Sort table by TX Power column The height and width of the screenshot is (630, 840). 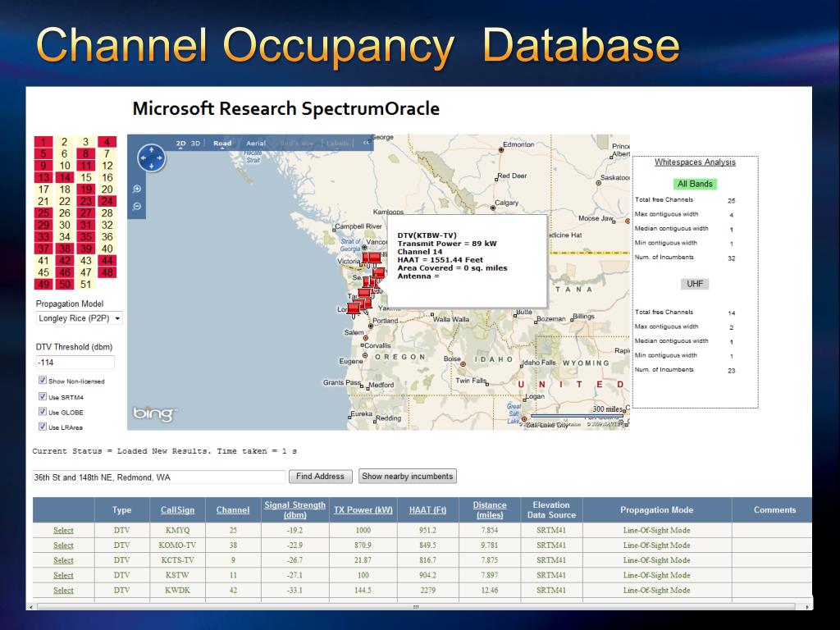(x=363, y=510)
